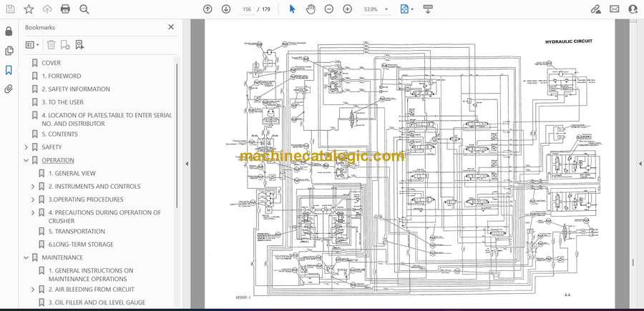The width and height of the screenshot is (644, 311).
Task: Go to the previous page
Action: (208, 9)
